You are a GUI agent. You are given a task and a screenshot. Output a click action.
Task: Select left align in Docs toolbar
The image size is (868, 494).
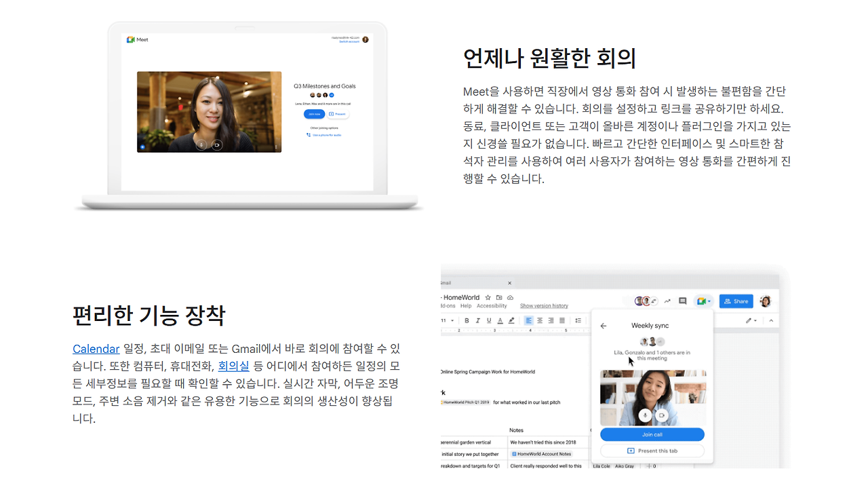(529, 320)
